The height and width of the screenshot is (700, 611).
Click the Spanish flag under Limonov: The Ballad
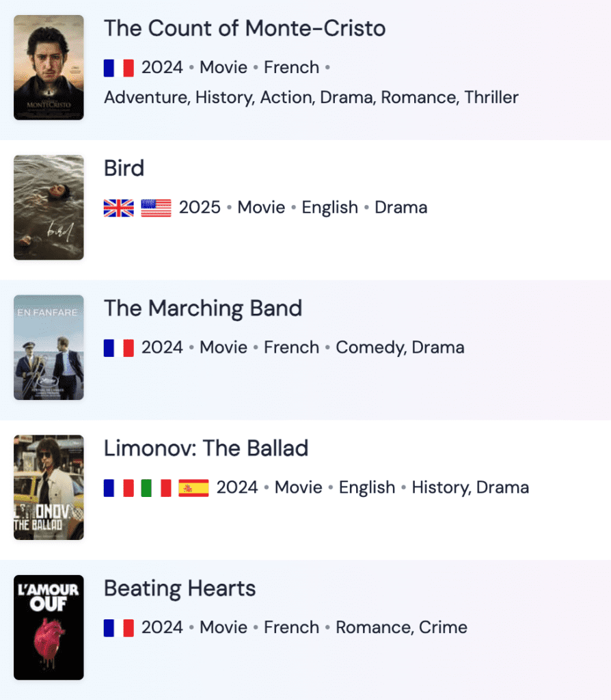(193, 488)
